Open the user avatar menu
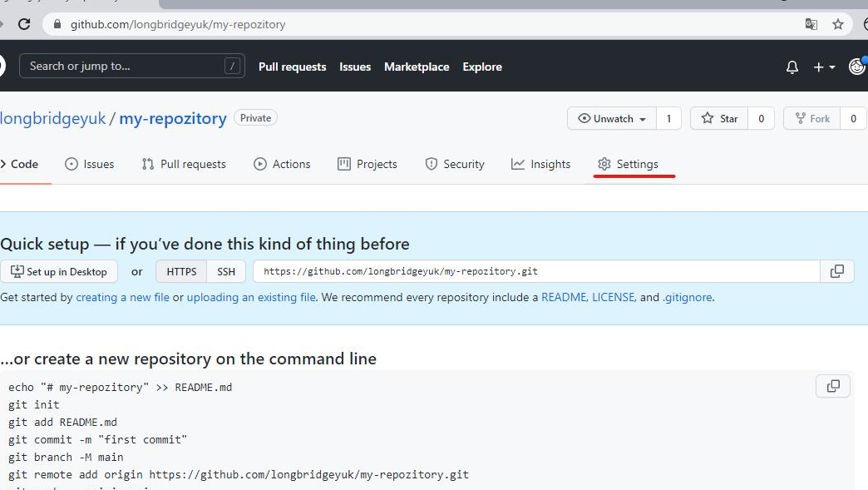This screenshot has width=868, height=490. point(856,67)
